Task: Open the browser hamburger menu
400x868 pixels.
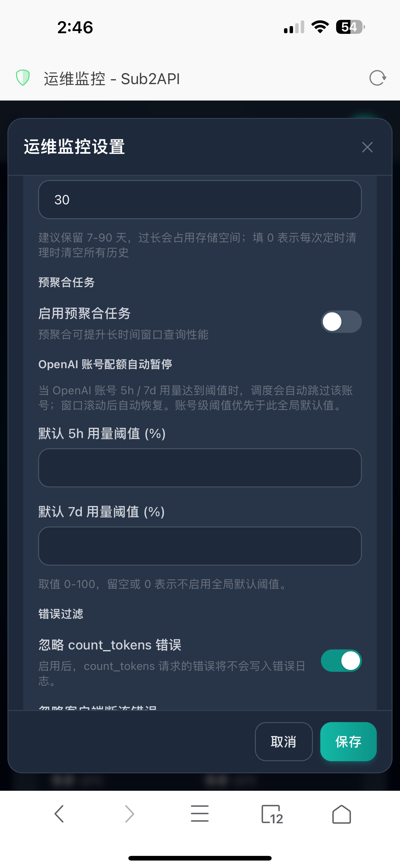Action: (x=200, y=814)
